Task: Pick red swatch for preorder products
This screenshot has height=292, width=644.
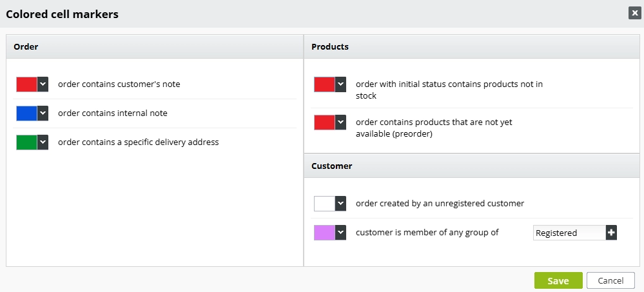Action: 324,122
